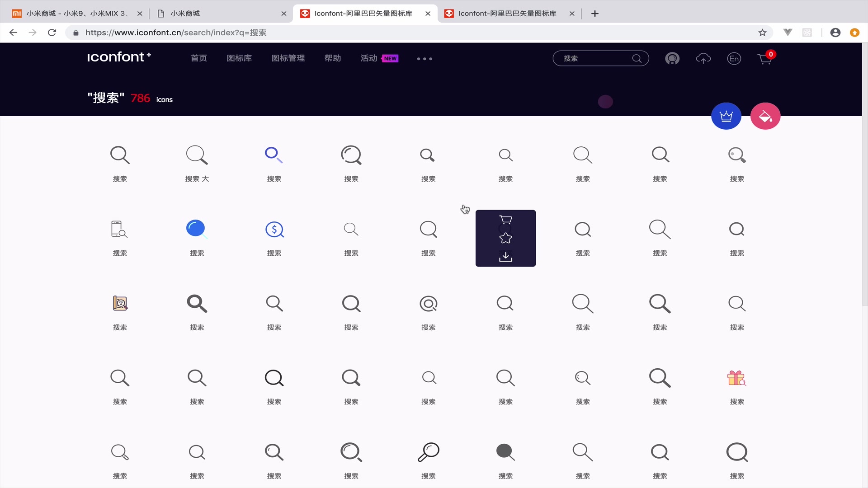
Task: Switch site language with the En icon
Action: coord(734,59)
